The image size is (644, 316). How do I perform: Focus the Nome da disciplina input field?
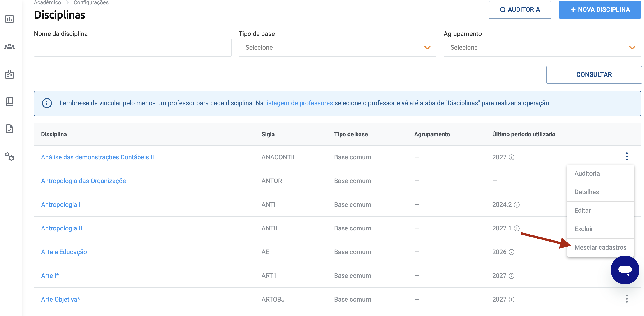(132, 47)
